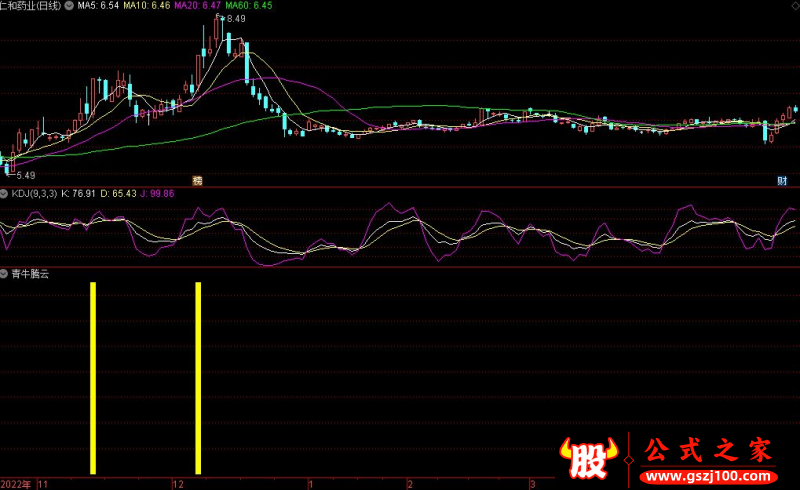The width and height of the screenshot is (800, 490).
Task: Click the diamond icon at the top right
Action: 795,6
